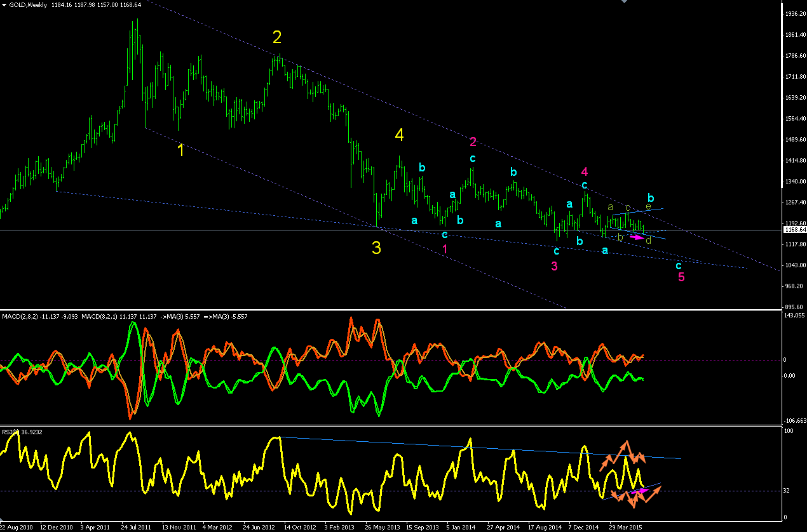Viewport: 807px width, 532px height.
Task: Click time axis date 3 Apr 2011
Action: click(x=97, y=527)
